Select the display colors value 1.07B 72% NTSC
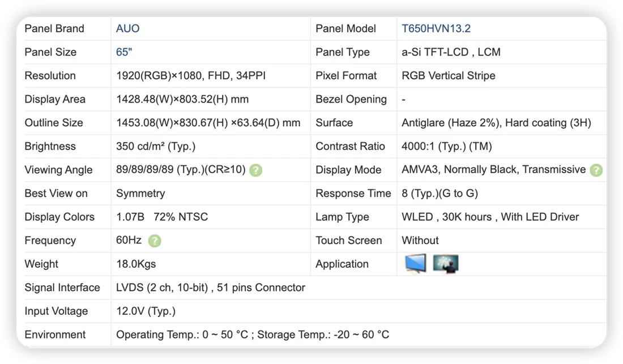The image size is (623, 364). tap(162, 217)
